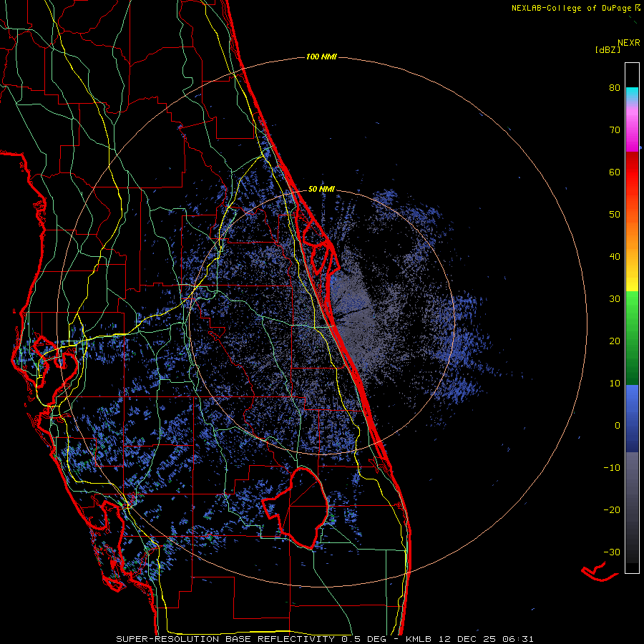Click the 70 value on the dBZ scale

pyautogui.click(x=615, y=130)
